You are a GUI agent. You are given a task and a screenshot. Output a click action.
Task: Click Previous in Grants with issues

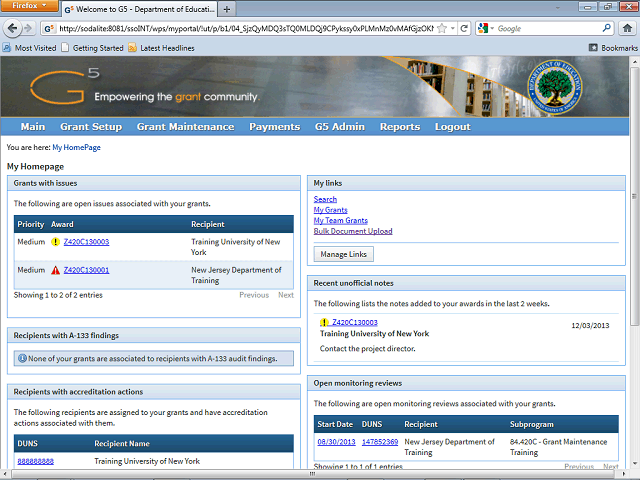point(254,295)
